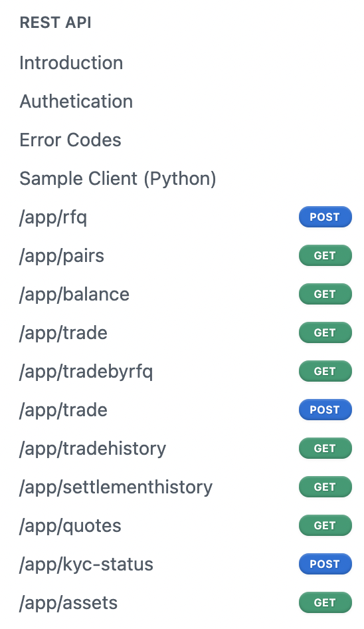
Task: Click the POST badge beside /app/rfq
Action: tap(325, 217)
